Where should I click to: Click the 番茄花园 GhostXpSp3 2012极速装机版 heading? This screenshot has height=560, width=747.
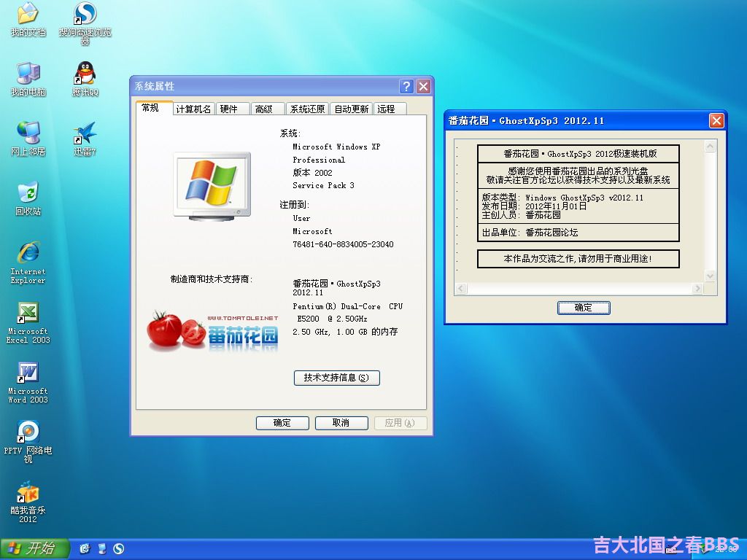580,154
